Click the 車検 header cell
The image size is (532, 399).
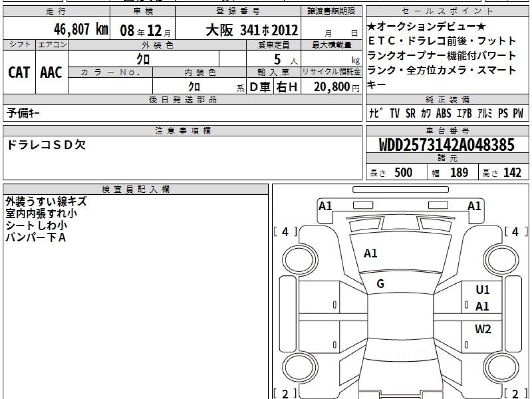pyautogui.click(x=142, y=12)
